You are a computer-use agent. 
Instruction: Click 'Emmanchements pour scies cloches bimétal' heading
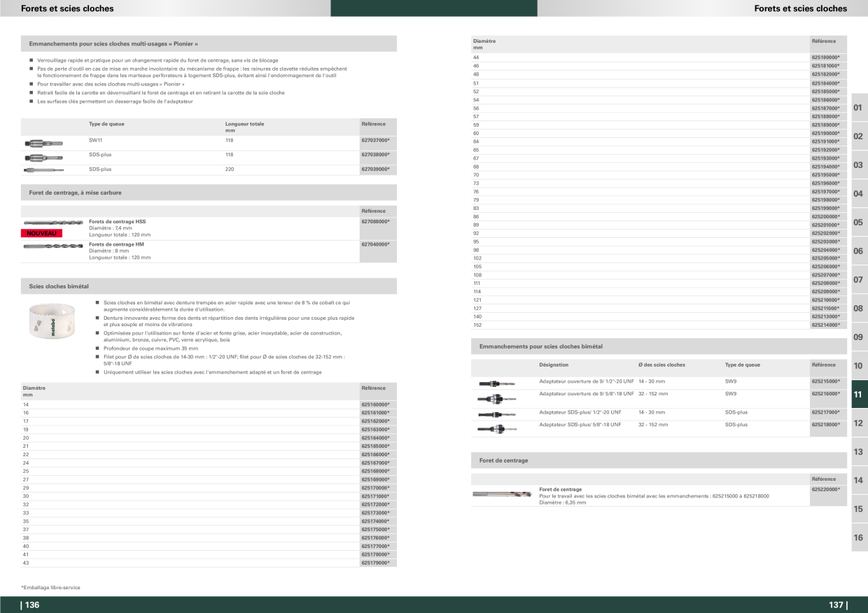pyautogui.click(x=540, y=346)
